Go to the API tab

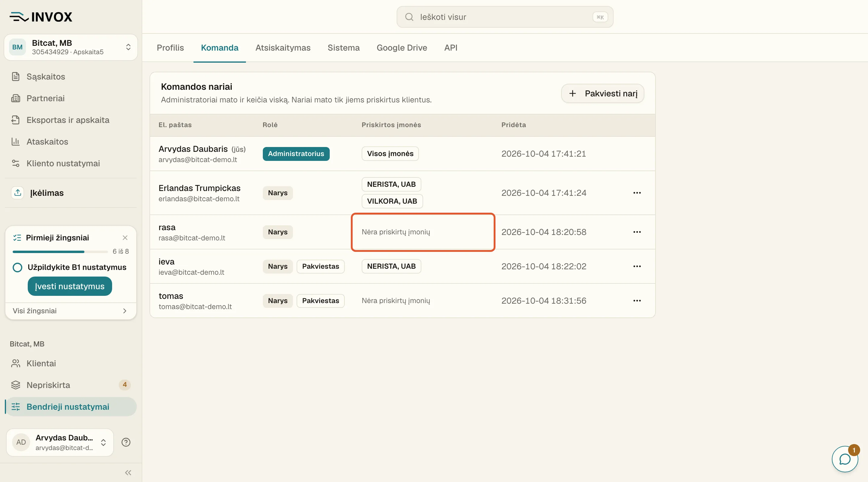pyautogui.click(x=451, y=48)
